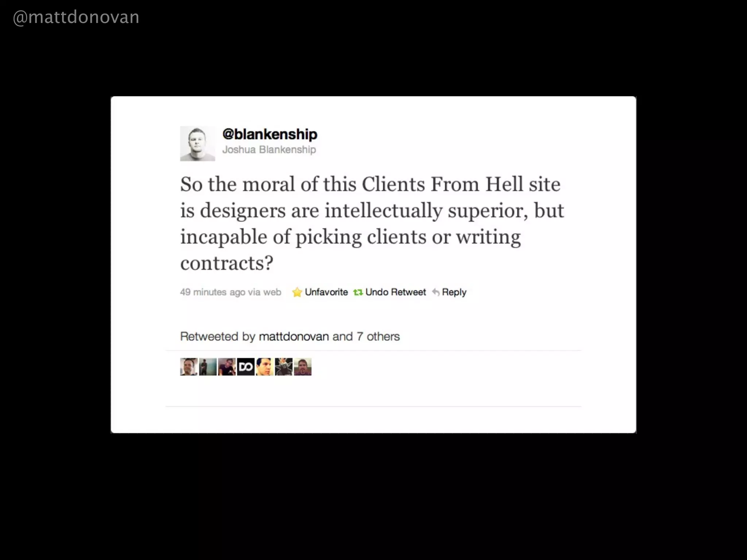Open the last retweeter avatar with purple shirt
The image size is (747, 560).
click(x=303, y=367)
